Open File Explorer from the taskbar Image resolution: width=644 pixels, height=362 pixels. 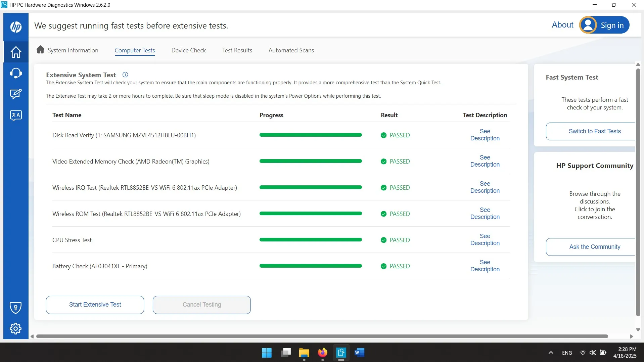pyautogui.click(x=304, y=353)
